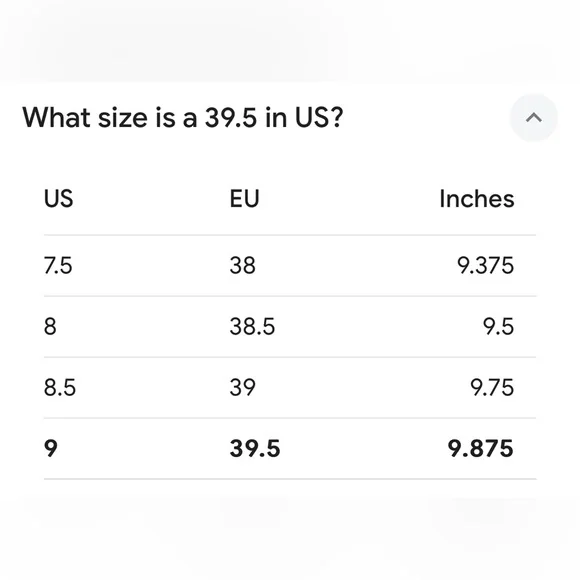This screenshot has height=580, width=580.
Task: Click the blurred content below the table
Action: coord(290,531)
